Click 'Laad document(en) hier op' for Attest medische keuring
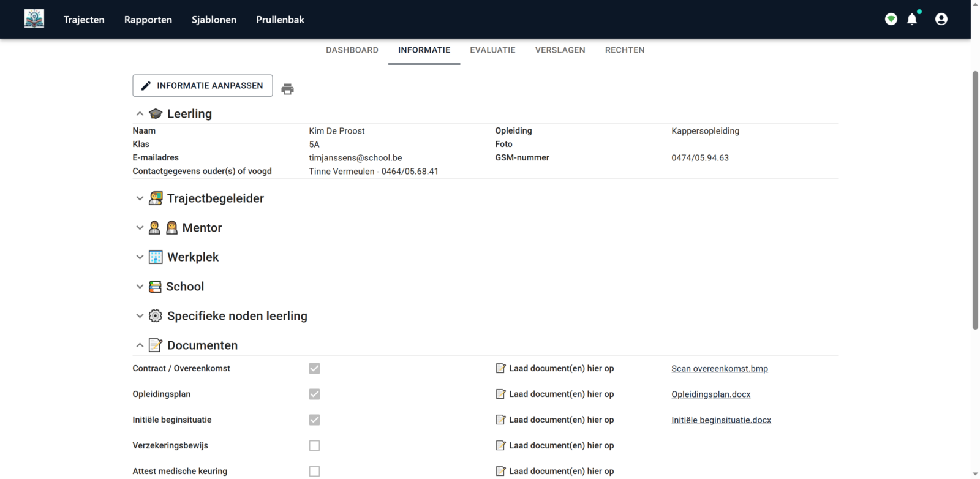This screenshot has width=980, height=479. click(x=562, y=471)
